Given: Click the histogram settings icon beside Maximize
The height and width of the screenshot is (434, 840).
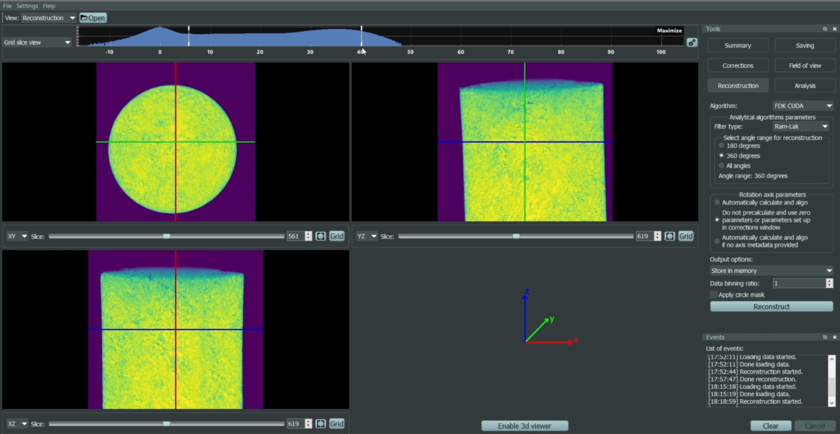Looking at the screenshot, I should [x=692, y=42].
